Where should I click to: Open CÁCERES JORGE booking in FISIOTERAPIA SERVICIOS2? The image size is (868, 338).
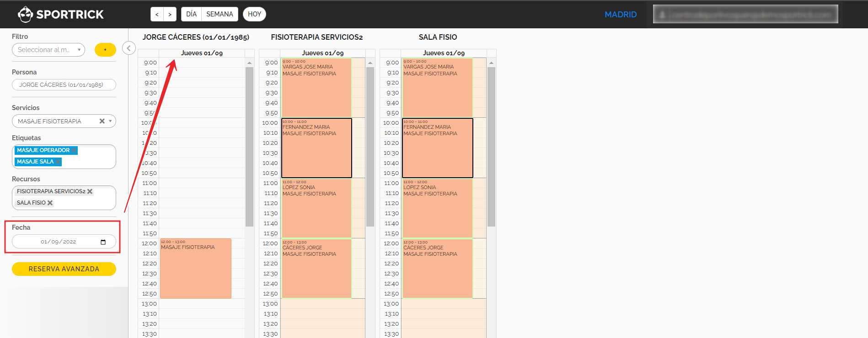(x=316, y=269)
